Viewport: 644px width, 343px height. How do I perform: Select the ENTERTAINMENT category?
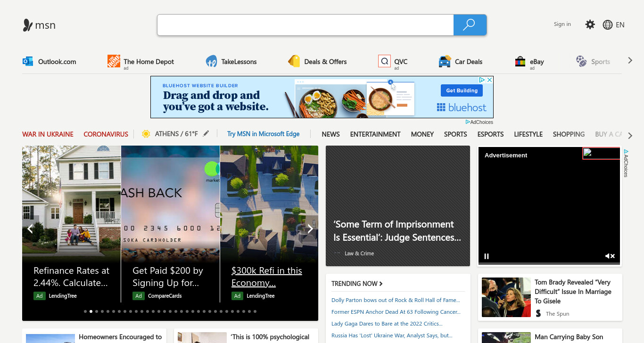pos(375,134)
